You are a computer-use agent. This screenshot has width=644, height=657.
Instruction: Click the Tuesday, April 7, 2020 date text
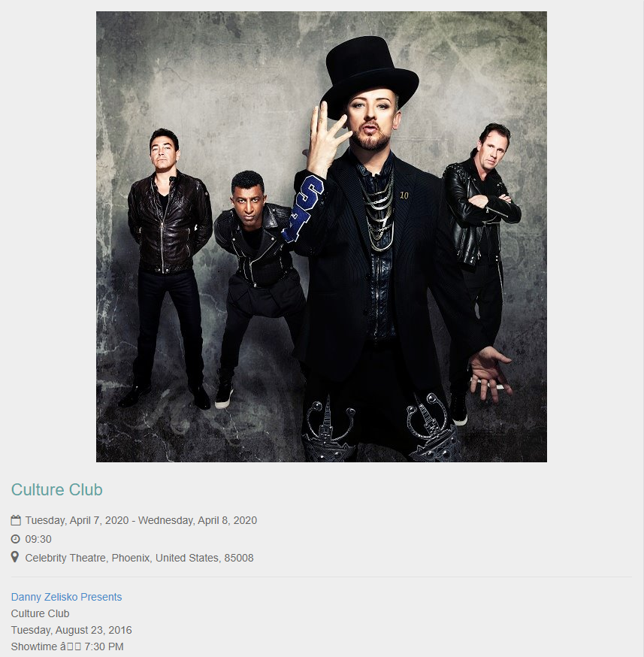[x=77, y=520]
